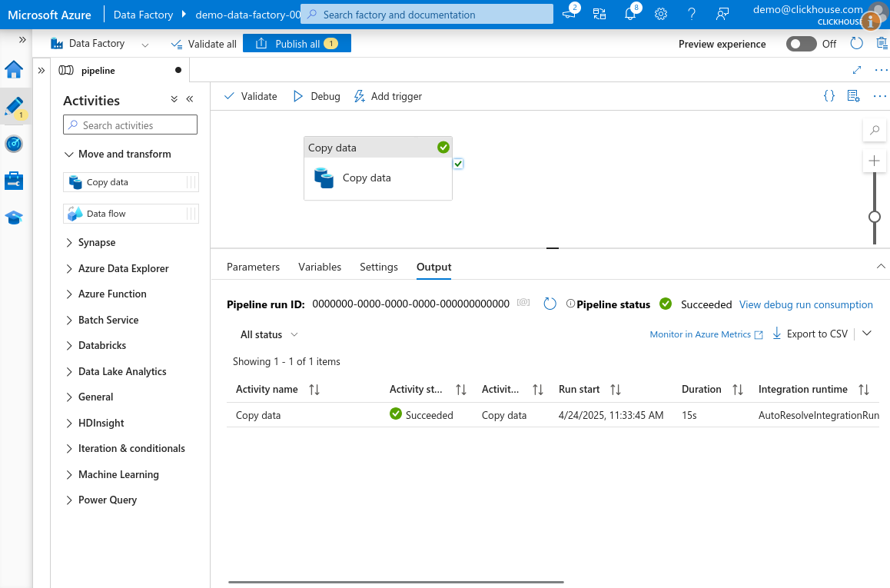
Task: Open View debug run consumption link
Action: coord(805,305)
